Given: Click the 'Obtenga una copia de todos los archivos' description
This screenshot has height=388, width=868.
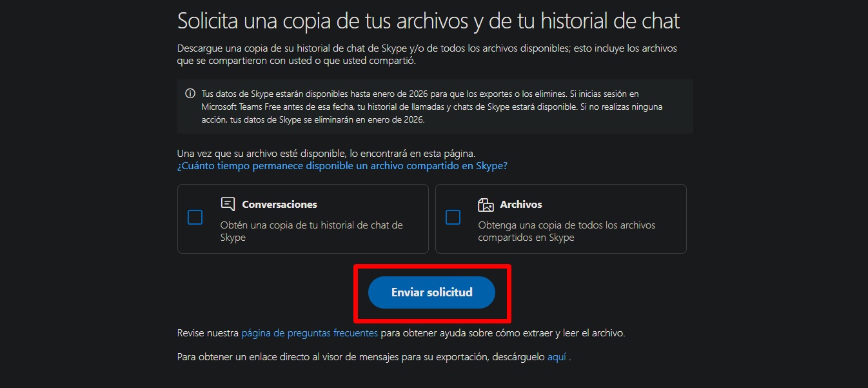Looking at the screenshot, I should (x=566, y=231).
